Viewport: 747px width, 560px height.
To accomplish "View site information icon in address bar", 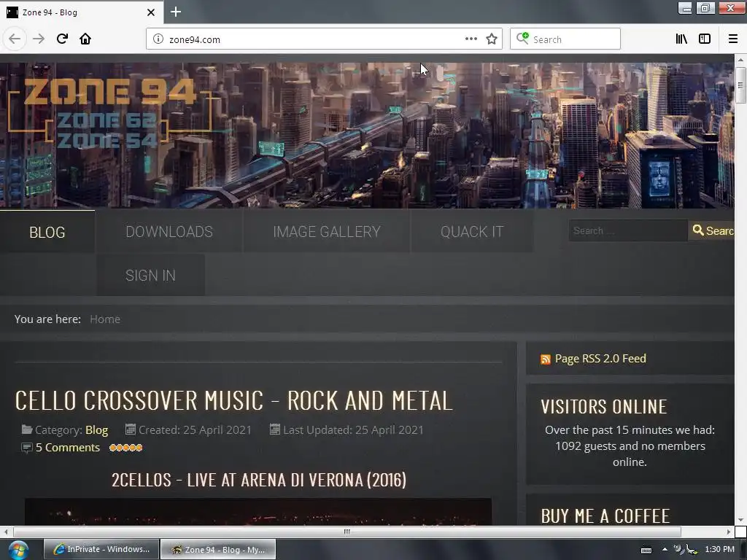I will point(158,39).
